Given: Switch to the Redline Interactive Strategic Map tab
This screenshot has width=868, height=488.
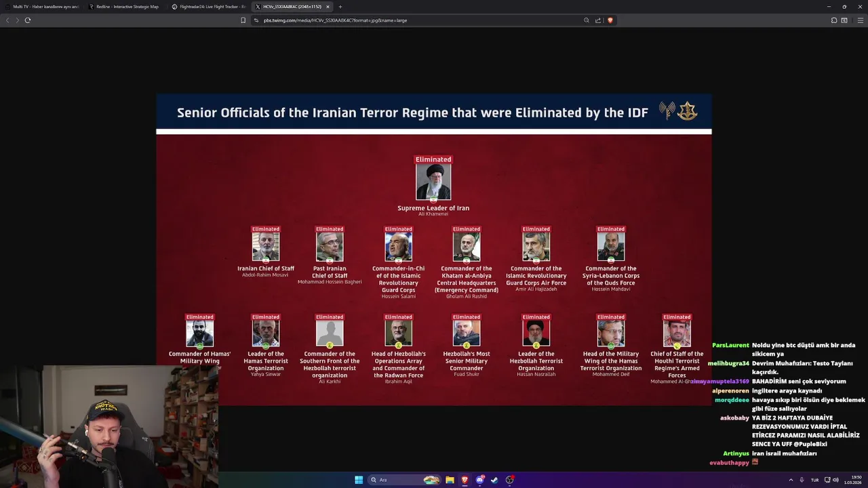Looking at the screenshot, I should point(124,7).
